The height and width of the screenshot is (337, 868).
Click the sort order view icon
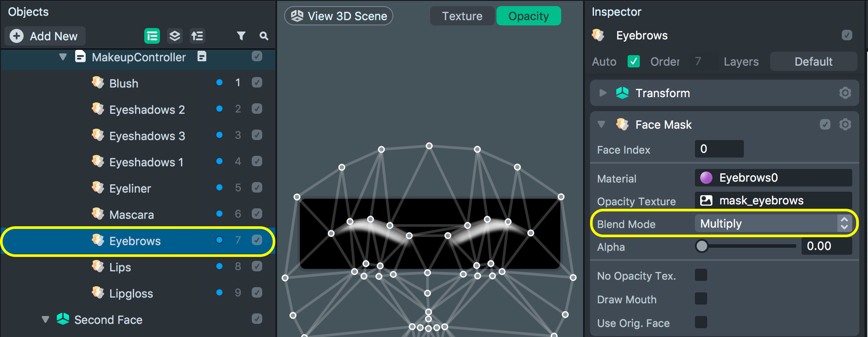tap(197, 36)
